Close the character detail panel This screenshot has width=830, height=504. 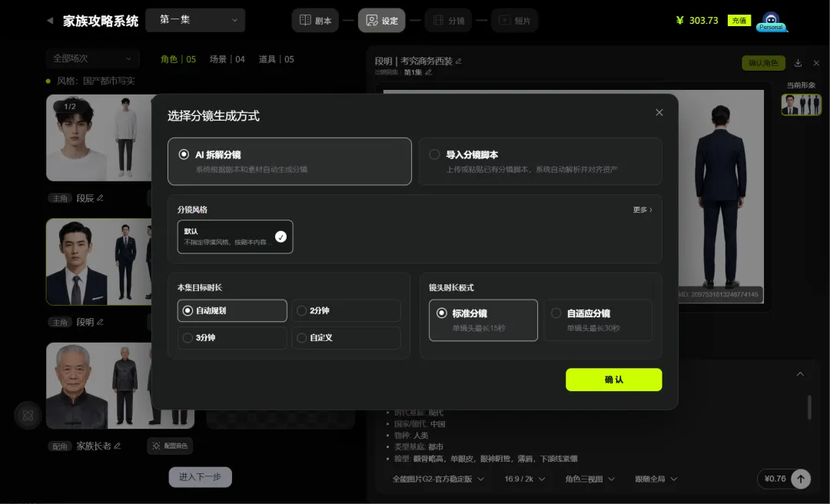tap(816, 63)
